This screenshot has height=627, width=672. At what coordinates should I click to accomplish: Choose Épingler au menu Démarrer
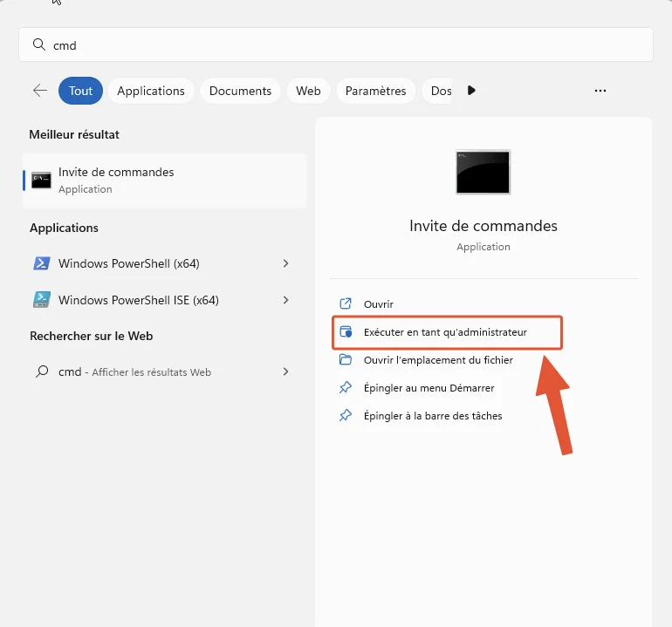429,388
